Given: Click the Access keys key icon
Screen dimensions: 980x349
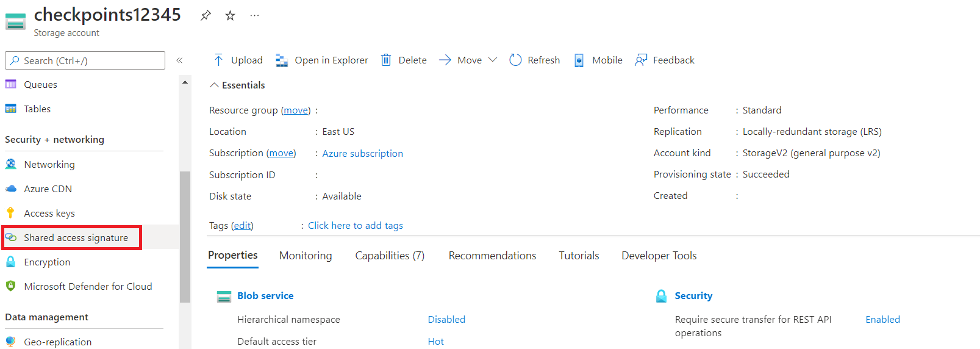Looking at the screenshot, I should [10, 213].
